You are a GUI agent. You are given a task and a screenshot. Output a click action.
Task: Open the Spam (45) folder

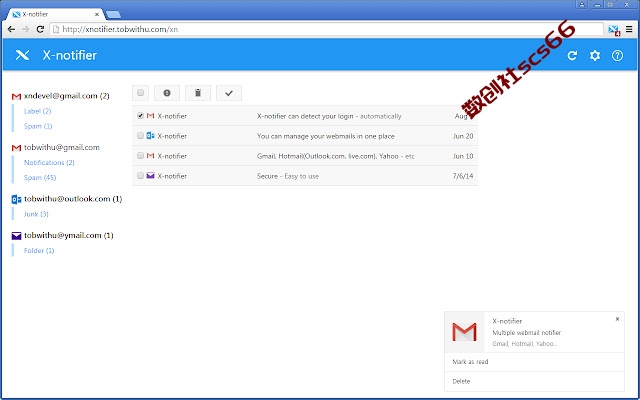(x=40, y=178)
